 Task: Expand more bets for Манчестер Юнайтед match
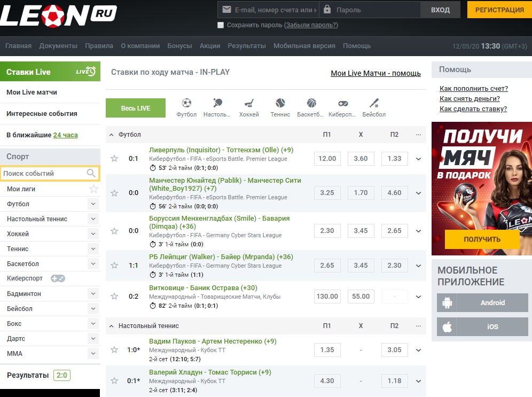pos(418,193)
